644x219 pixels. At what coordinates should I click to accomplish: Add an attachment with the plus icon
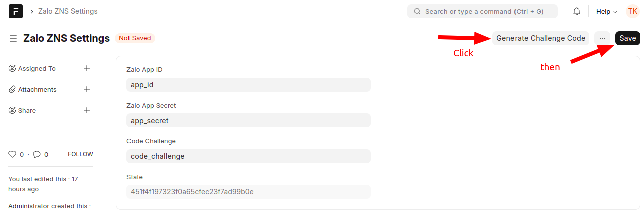pyautogui.click(x=87, y=89)
